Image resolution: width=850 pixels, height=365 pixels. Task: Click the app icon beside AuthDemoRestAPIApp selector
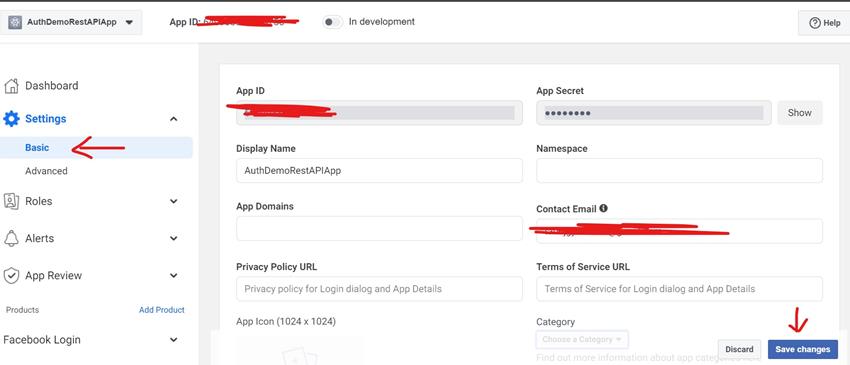(x=15, y=22)
